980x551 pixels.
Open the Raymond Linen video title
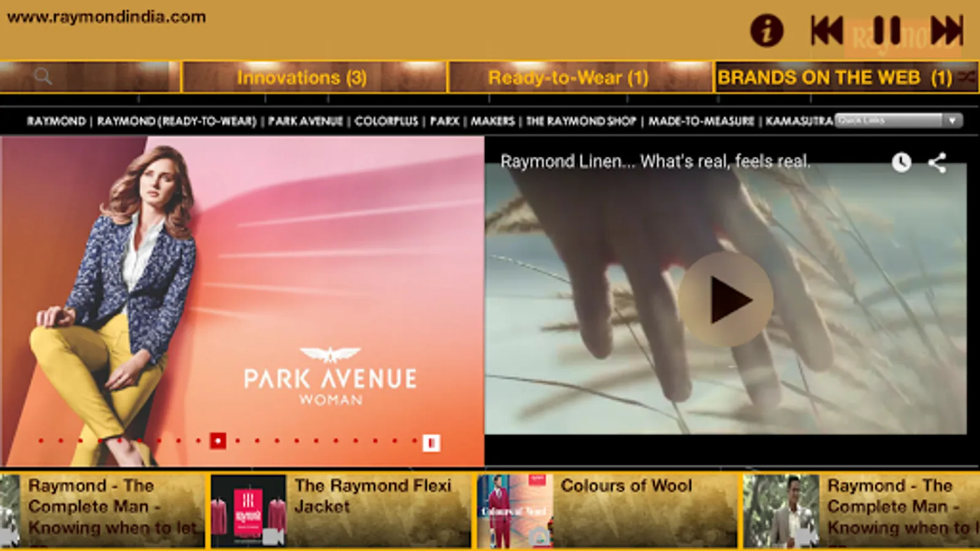click(x=655, y=162)
